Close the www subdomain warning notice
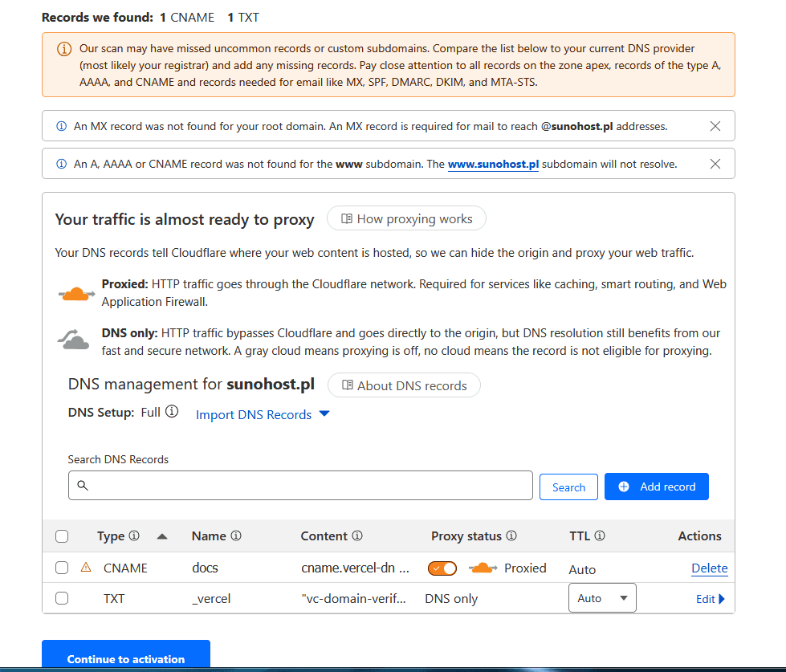The image size is (786, 672). (715, 164)
